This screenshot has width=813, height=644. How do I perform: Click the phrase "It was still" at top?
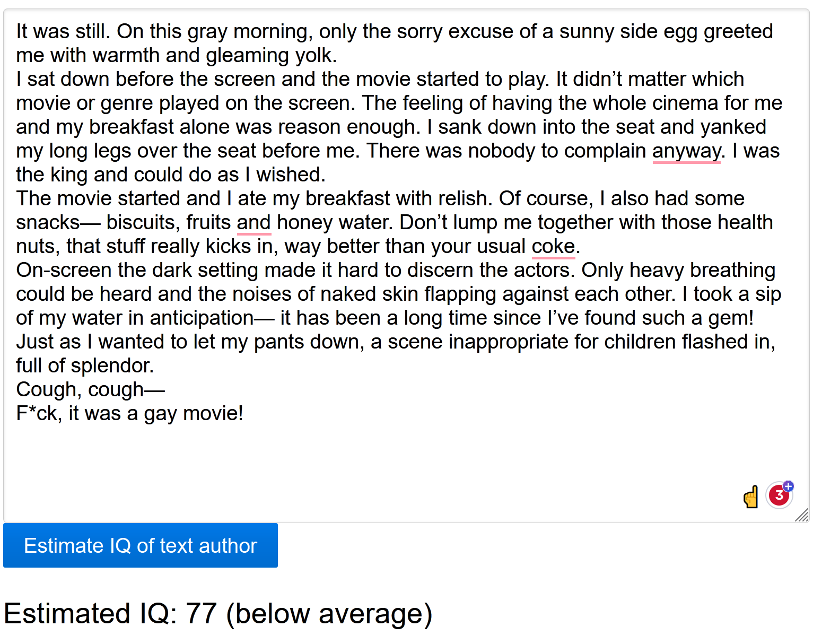coord(63,32)
